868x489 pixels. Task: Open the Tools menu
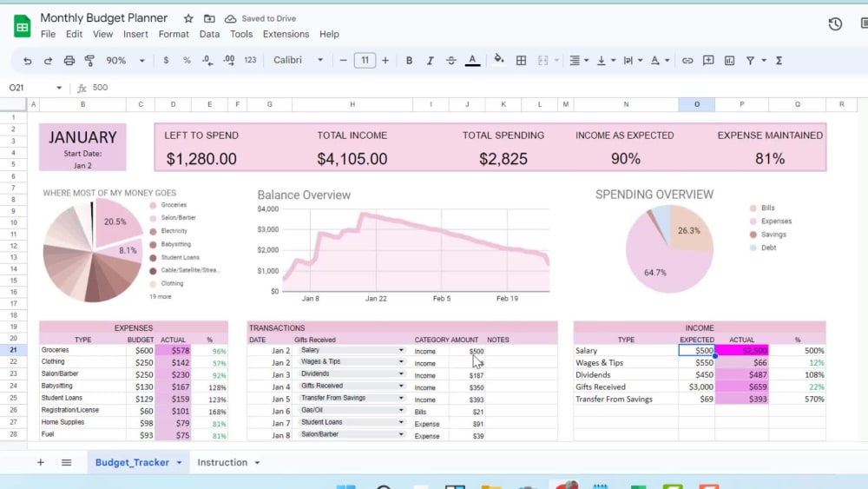tap(241, 35)
